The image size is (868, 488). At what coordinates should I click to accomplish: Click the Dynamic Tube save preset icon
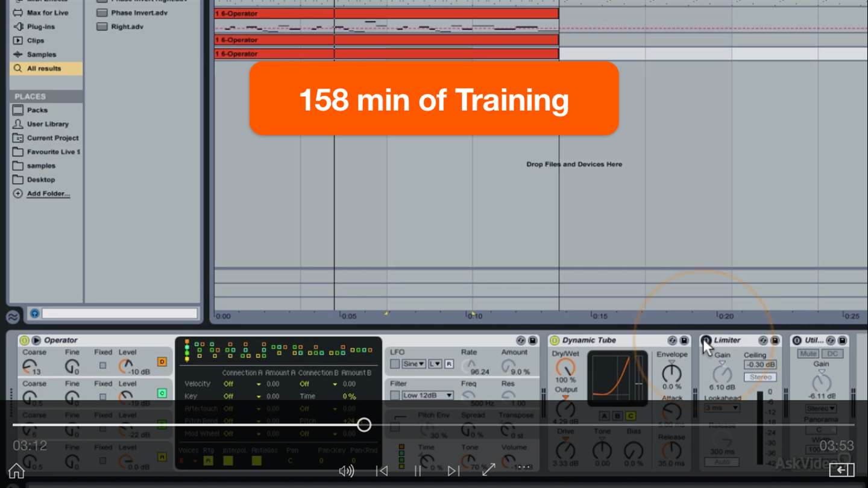click(x=684, y=340)
